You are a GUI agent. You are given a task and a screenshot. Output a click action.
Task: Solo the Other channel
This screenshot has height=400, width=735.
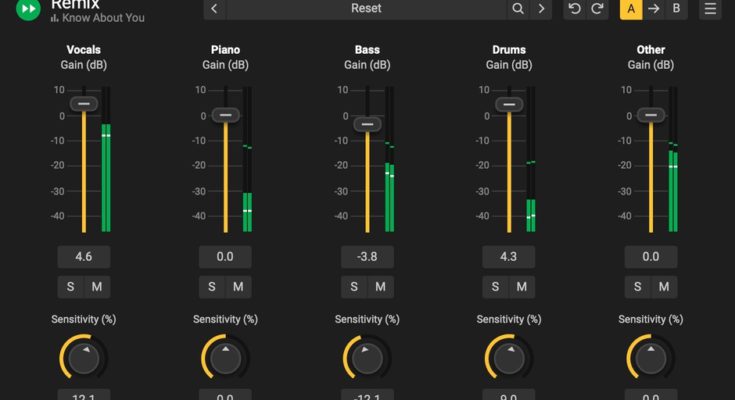(638, 287)
